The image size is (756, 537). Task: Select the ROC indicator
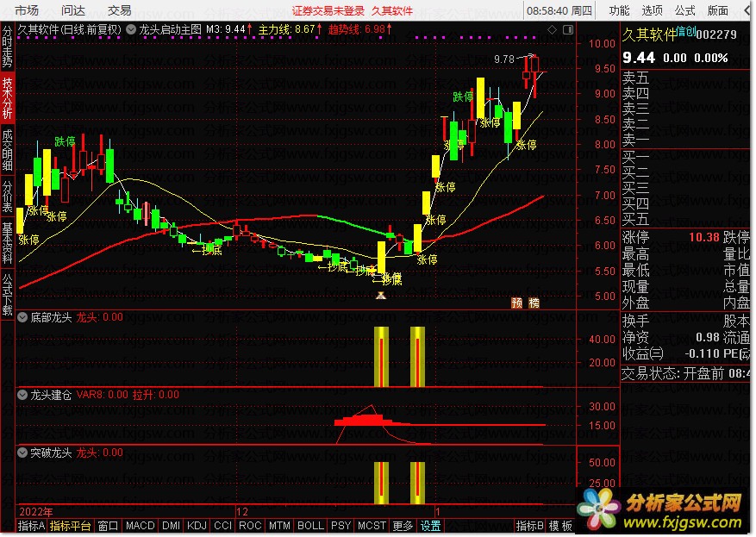tap(250, 526)
